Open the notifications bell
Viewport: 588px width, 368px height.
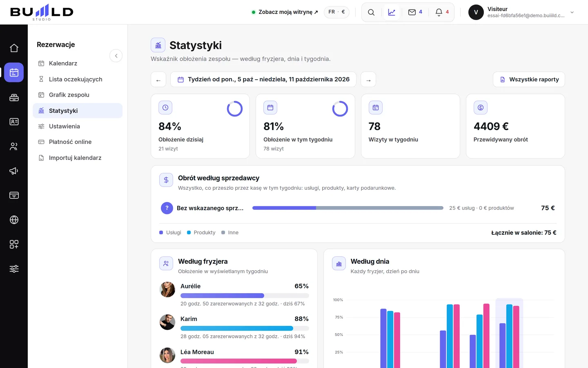[442, 12]
